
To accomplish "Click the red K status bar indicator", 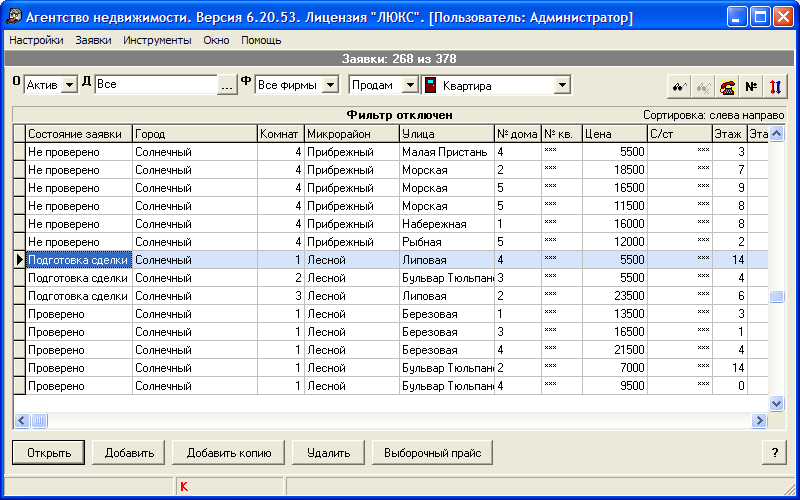I will [184, 487].
